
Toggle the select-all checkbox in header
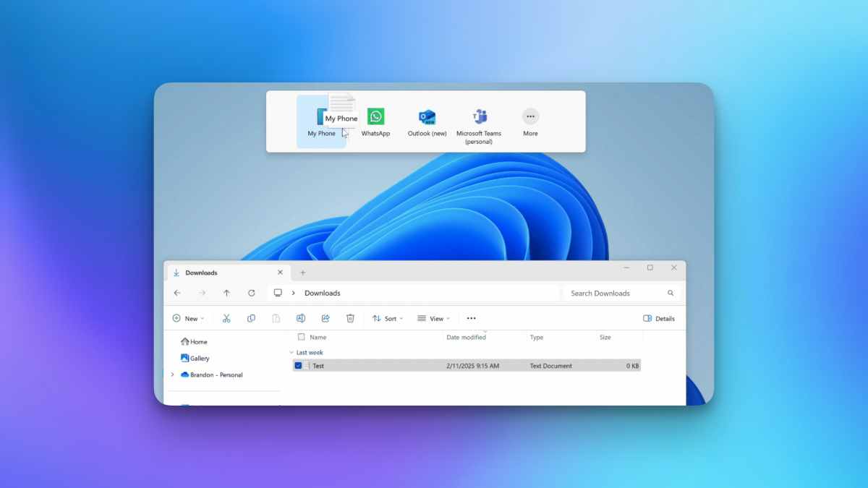point(301,337)
